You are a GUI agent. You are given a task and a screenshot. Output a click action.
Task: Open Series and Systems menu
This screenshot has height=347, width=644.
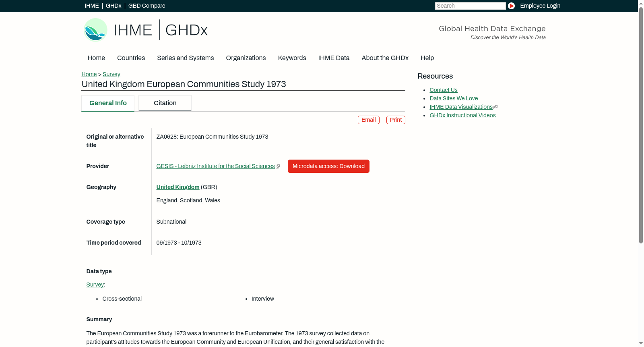[x=185, y=58]
